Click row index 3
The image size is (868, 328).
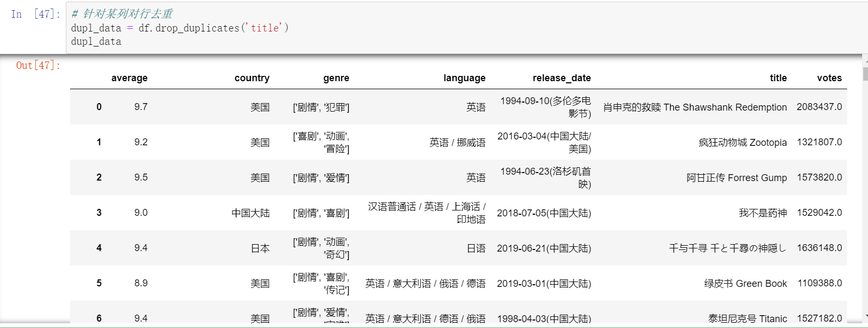point(99,213)
